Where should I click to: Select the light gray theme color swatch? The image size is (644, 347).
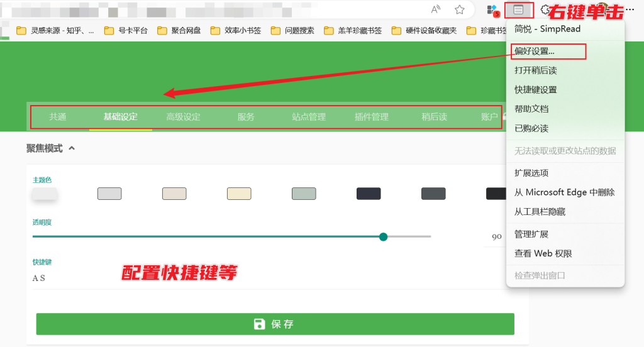pyautogui.click(x=109, y=194)
